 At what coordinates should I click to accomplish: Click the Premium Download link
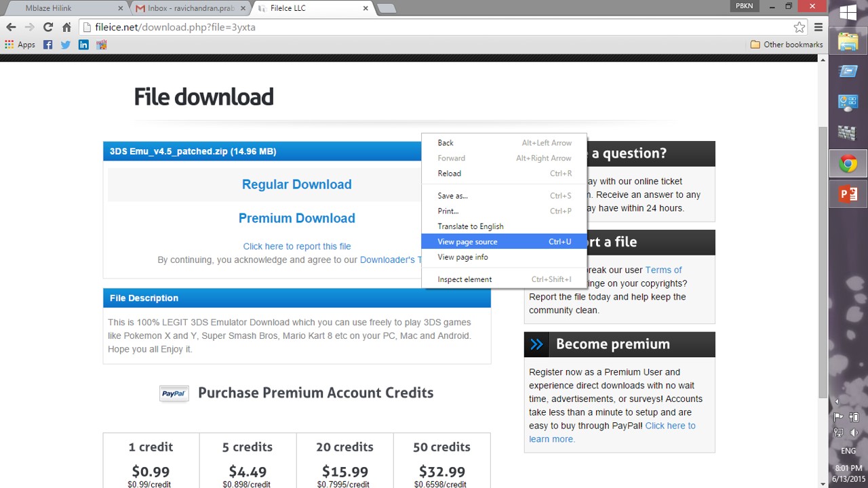[296, 218]
